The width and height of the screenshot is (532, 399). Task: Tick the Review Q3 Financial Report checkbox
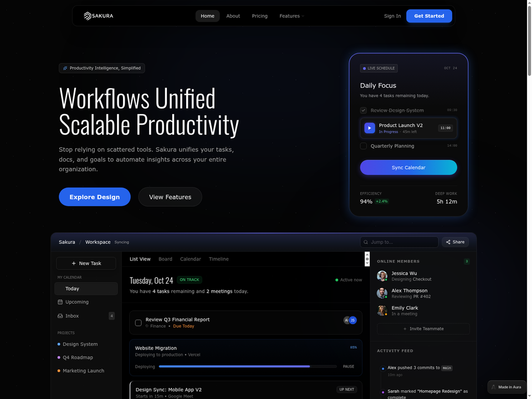coord(139,323)
